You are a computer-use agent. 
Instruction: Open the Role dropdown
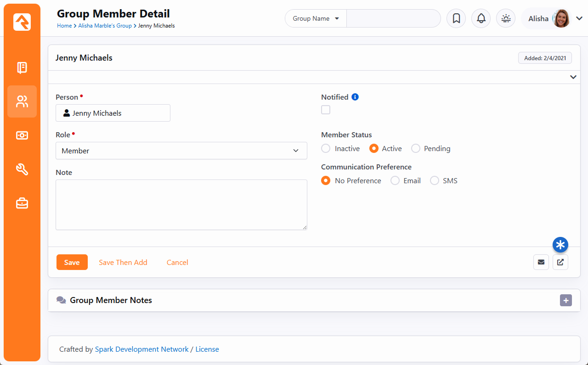181,151
